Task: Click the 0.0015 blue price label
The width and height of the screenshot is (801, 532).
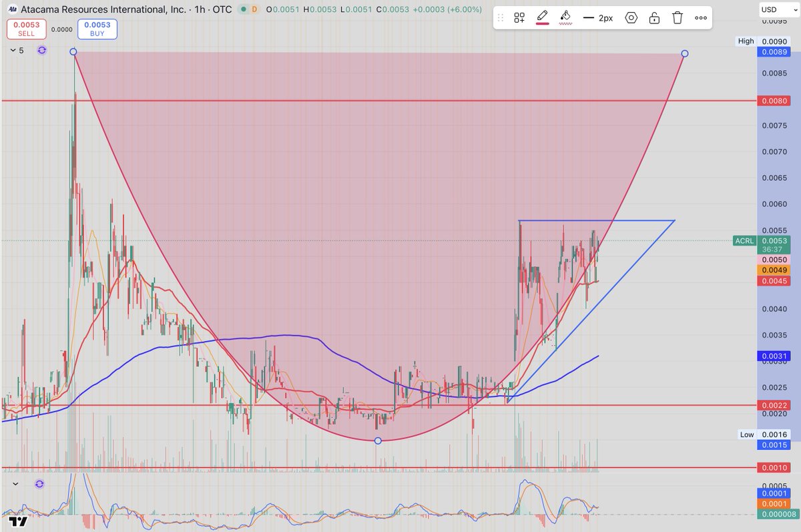Action: coord(774,445)
